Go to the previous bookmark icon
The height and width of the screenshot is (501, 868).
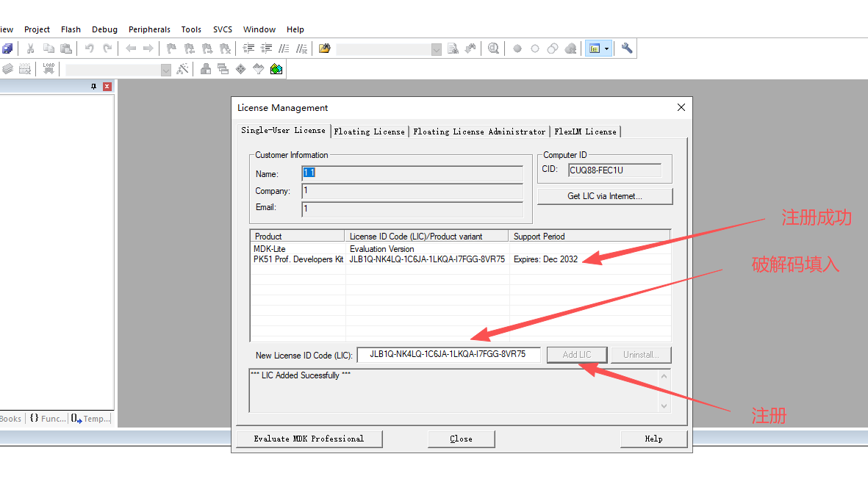(x=190, y=48)
